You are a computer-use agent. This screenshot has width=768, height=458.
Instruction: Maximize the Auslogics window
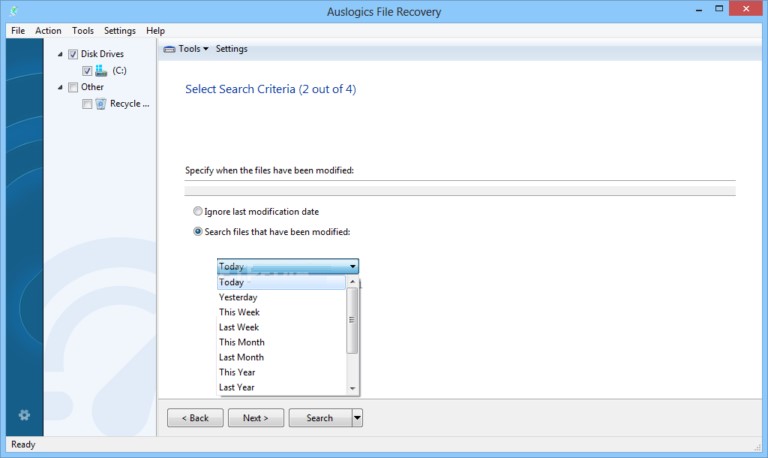[719, 8]
